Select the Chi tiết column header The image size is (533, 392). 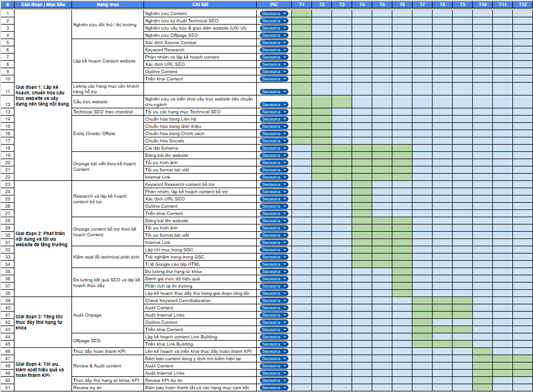200,4
